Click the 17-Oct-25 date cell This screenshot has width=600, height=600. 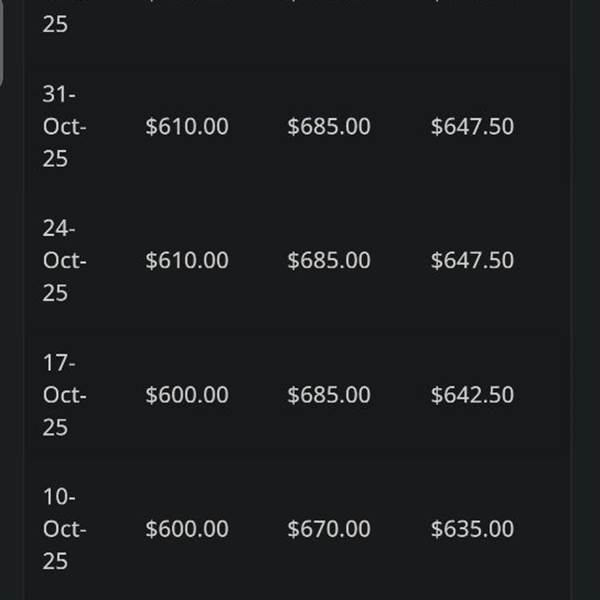pyautogui.click(x=64, y=395)
